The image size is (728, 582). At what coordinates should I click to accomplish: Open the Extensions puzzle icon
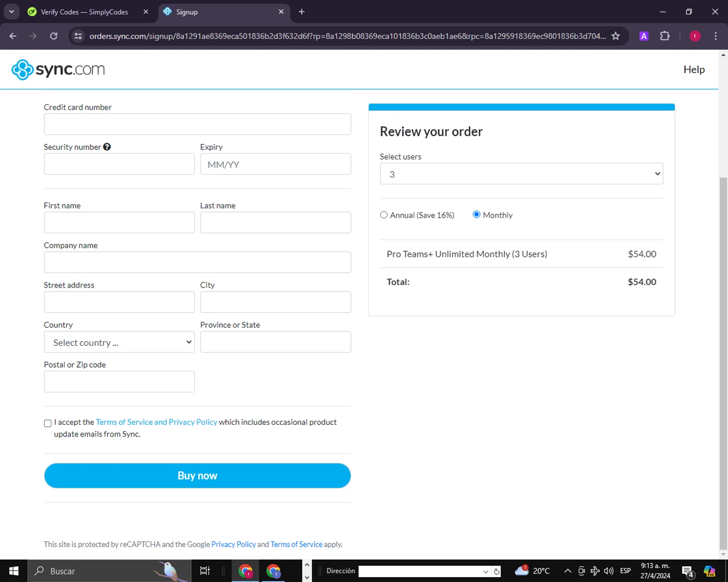tap(665, 36)
